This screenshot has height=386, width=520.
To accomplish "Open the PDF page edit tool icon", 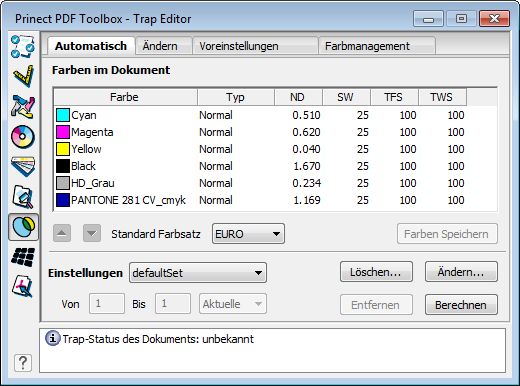I will (23, 286).
